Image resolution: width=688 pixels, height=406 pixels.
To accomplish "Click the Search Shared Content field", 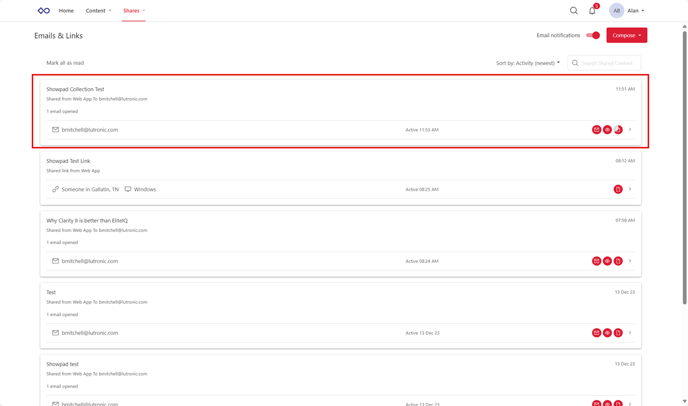I will pyautogui.click(x=608, y=63).
